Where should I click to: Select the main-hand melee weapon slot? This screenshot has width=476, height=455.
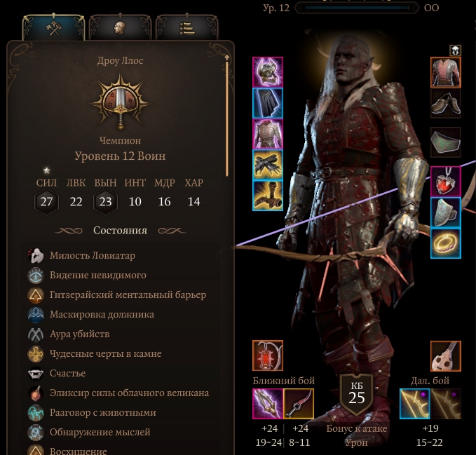(x=268, y=404)
